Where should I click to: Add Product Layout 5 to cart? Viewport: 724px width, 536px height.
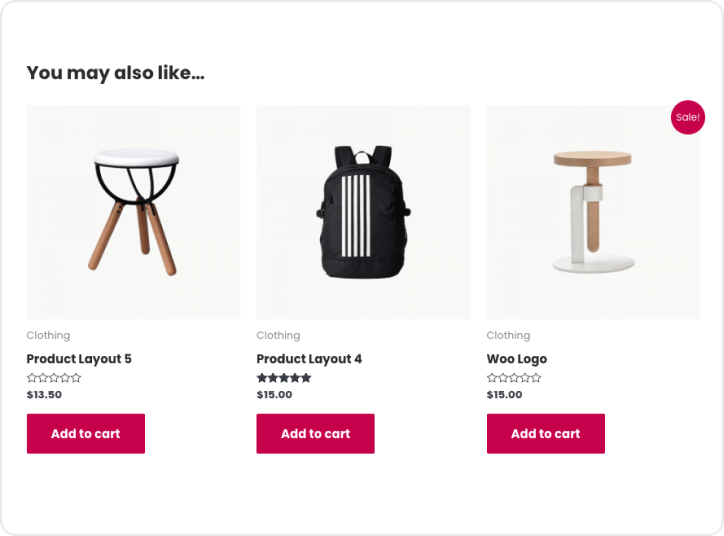point(86,434)
